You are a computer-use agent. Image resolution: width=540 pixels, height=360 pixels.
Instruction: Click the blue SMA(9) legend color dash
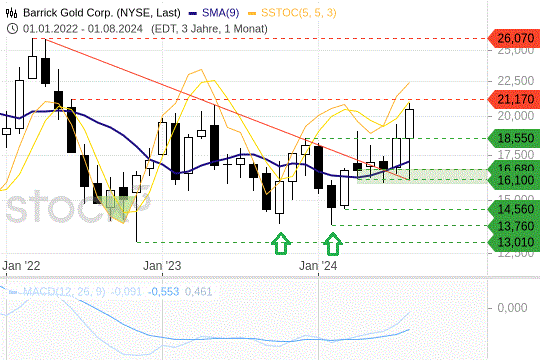point(193,13)
